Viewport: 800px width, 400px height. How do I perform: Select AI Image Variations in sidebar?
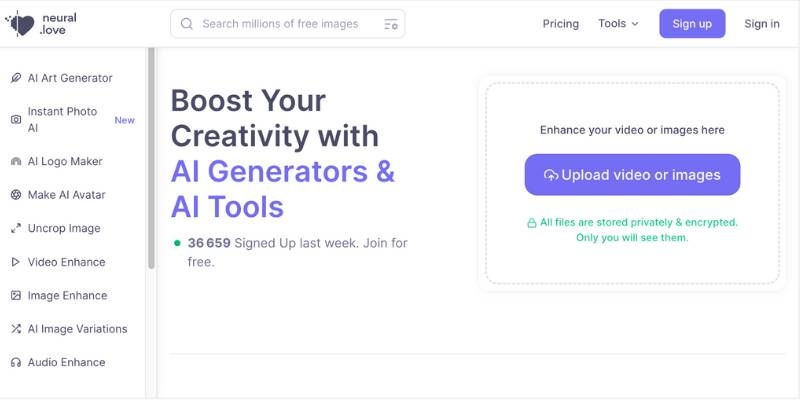click(77, 329)
